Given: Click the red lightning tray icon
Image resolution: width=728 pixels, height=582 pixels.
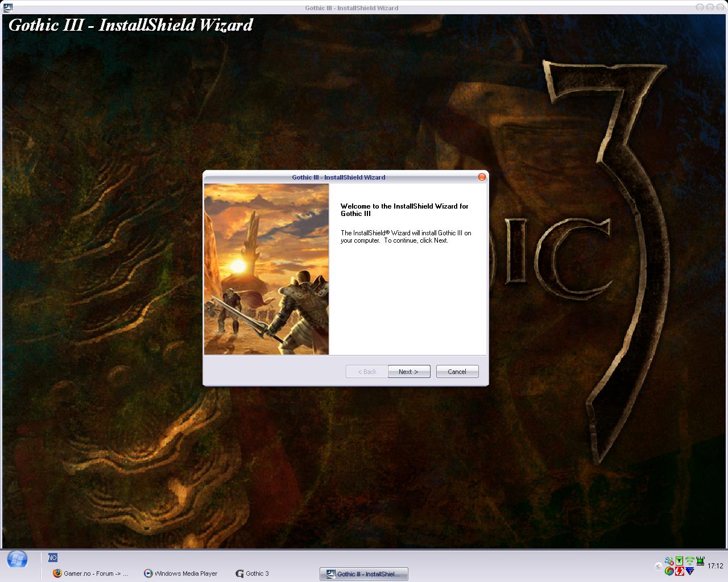Looking at the screenshot, I should coord(680,571).
